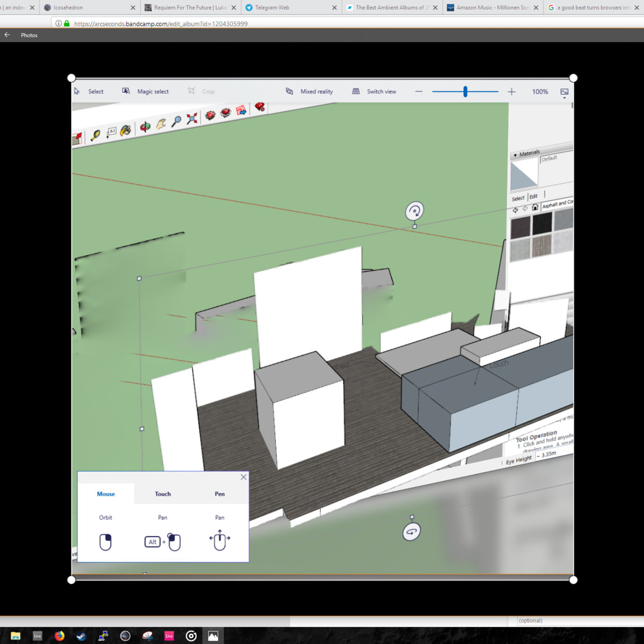644x644 pixels.
Task: Close the mouse controls help popup
Action: 244,477
